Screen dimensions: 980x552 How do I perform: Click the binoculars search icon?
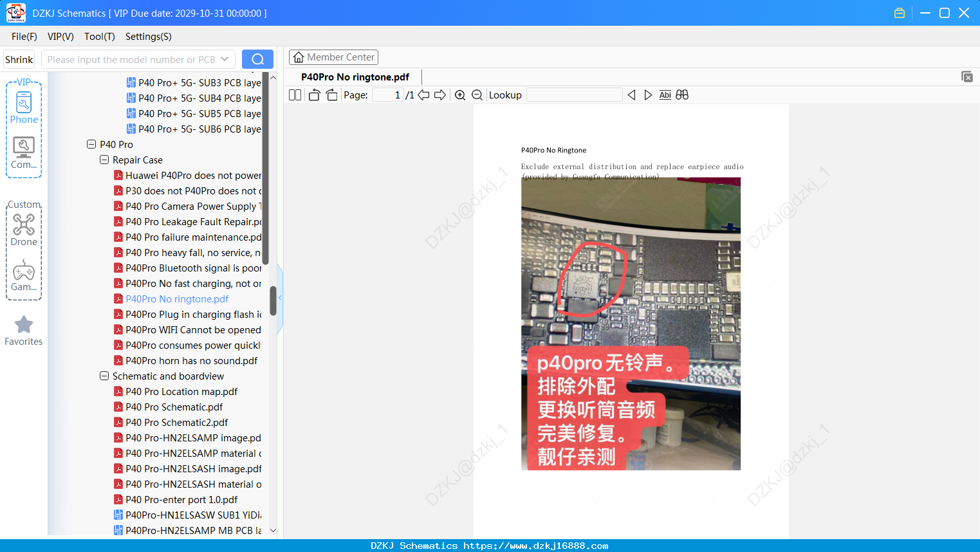(x=682, y=95)
